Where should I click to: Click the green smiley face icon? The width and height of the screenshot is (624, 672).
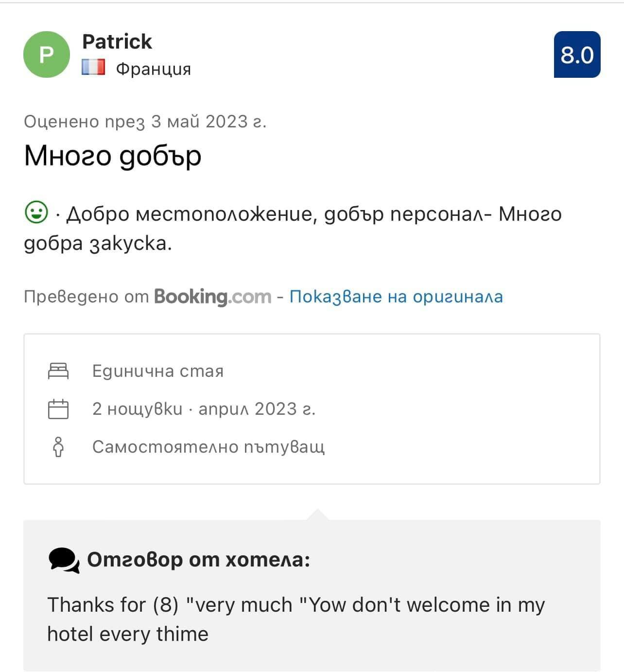tap(36, 213)
